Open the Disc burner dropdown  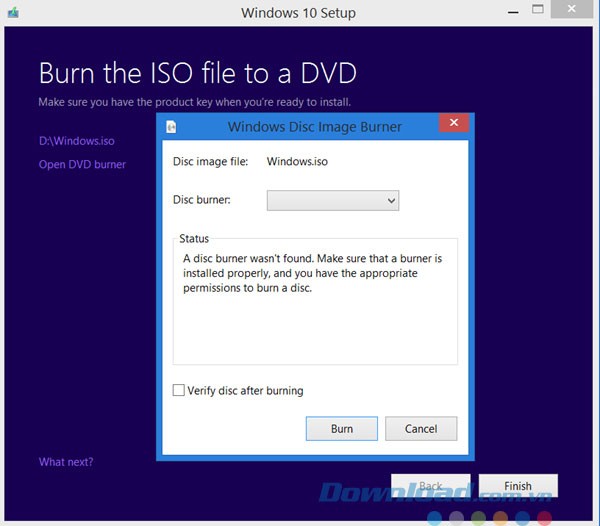tap(333, 200)
